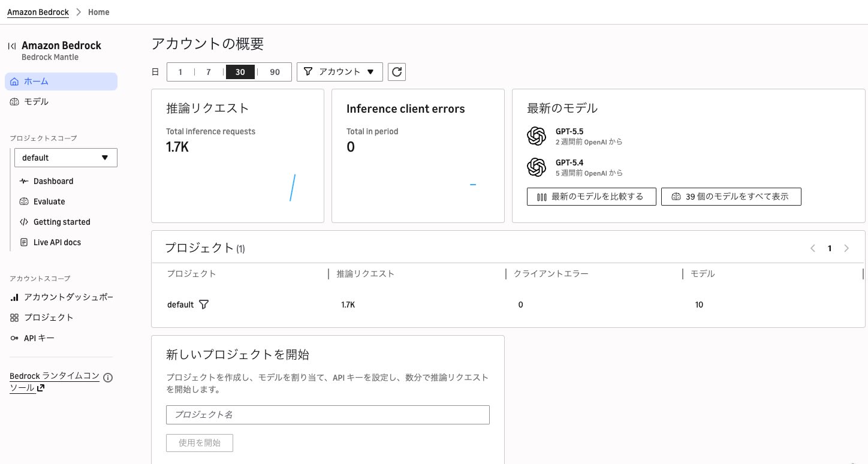Click the home icon beside ホーム
This screenshot has height=464, width=868.
(x=14, y=82)
